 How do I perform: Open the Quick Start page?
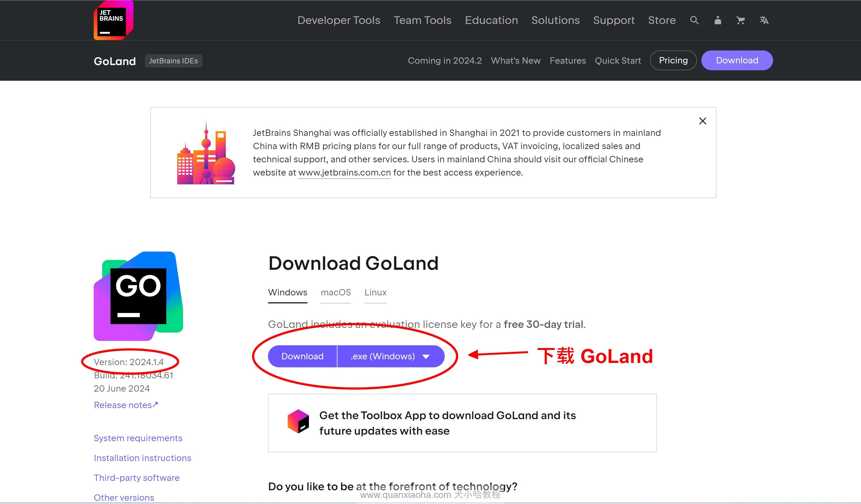pyautogui.click(x=618, y=60)
